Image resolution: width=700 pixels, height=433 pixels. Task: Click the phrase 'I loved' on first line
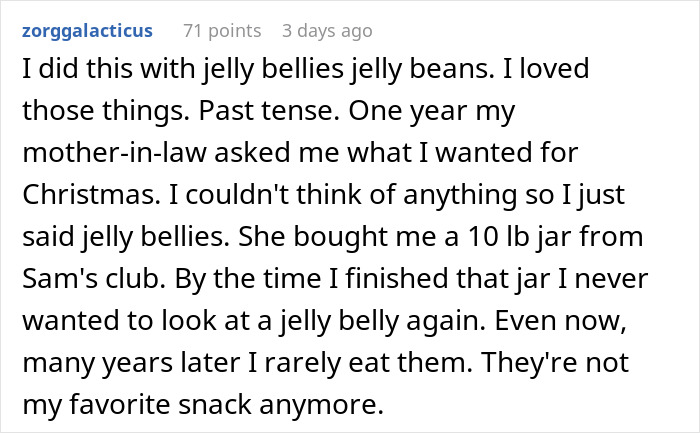pos(514,71)
